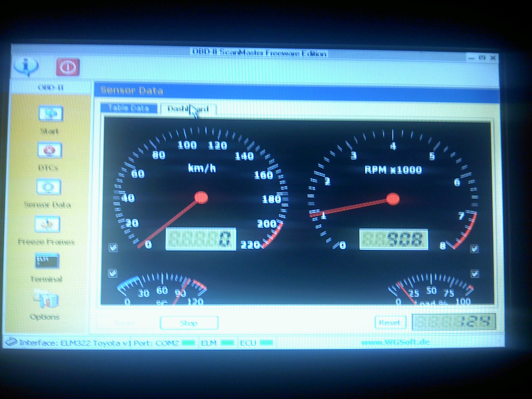Click the Interface: ELM322 Toyota status text
Image resolution: width=532 pixels, height=399 pixels.
point(76,343)
